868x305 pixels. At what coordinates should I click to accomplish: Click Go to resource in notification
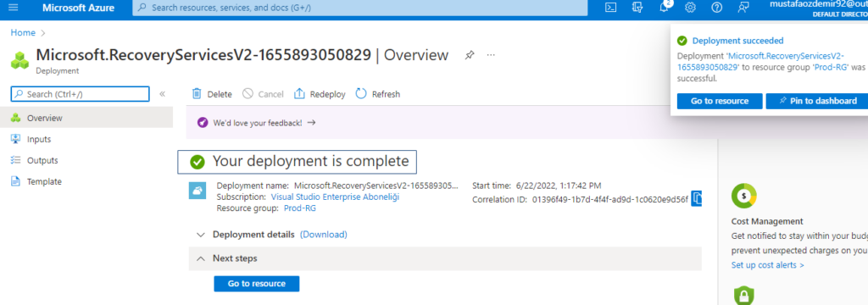[719, 101]
